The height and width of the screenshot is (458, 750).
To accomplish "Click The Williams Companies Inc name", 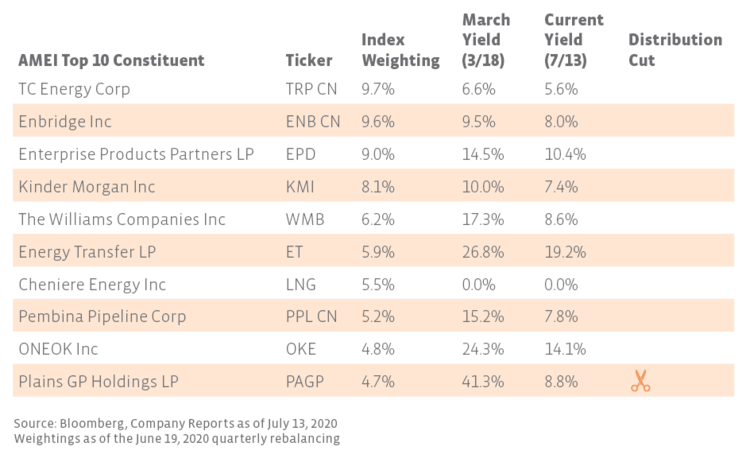I will [x=122, y=219].
